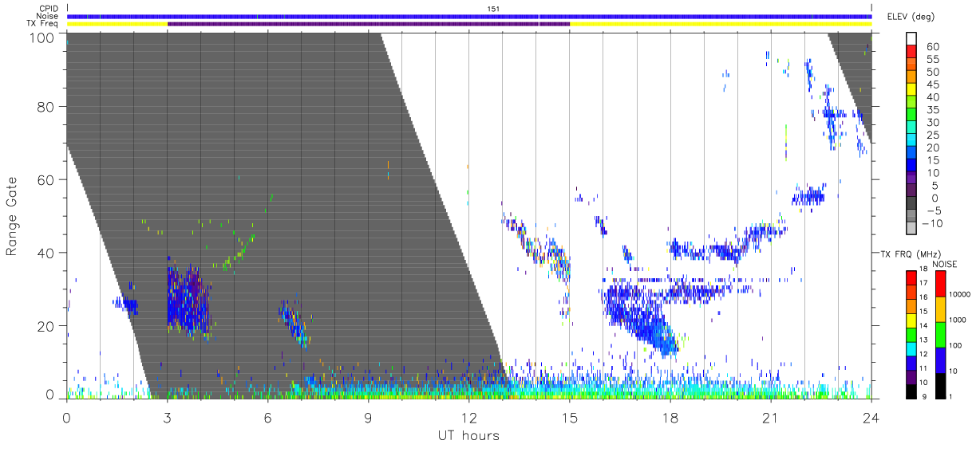Click the '1000' label on NOISE scale
This screenshot has height=452, width=980.
[958, 320]
